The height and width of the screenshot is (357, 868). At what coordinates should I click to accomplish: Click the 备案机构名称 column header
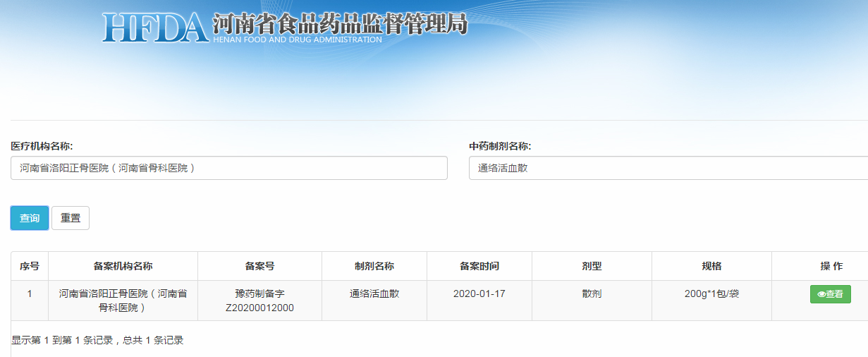(x=123, y=266)
